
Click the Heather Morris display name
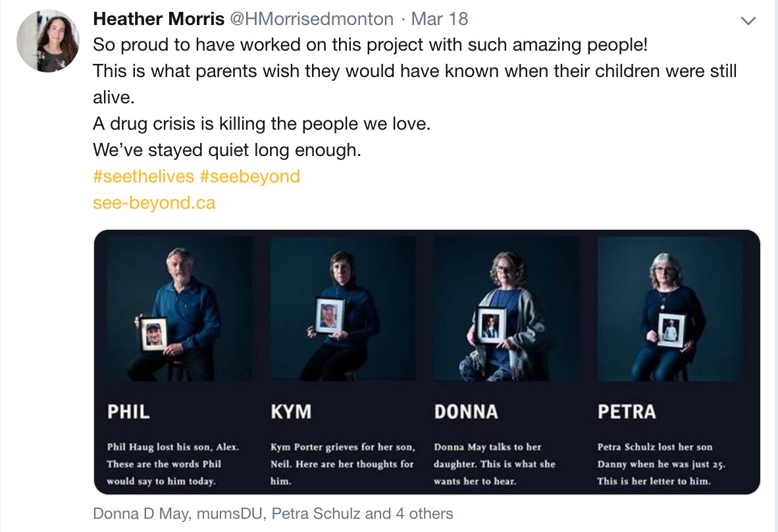click(x=159, y=19)
